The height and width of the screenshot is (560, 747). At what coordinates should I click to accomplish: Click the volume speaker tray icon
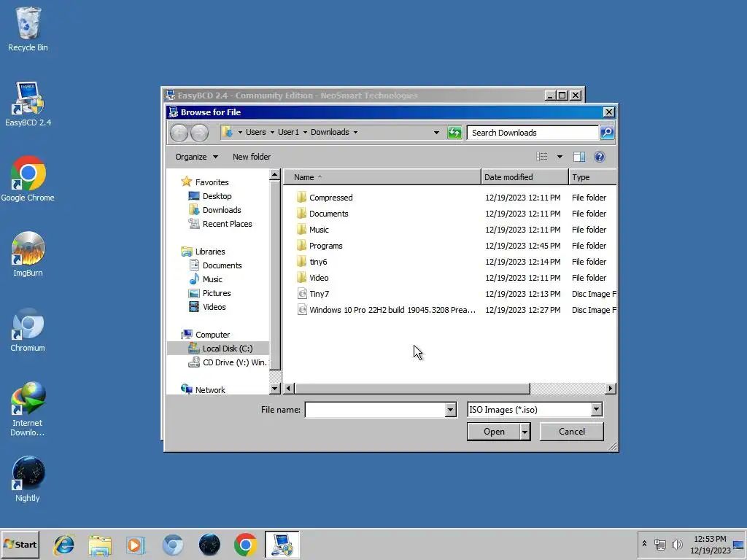tap(676, 544)
